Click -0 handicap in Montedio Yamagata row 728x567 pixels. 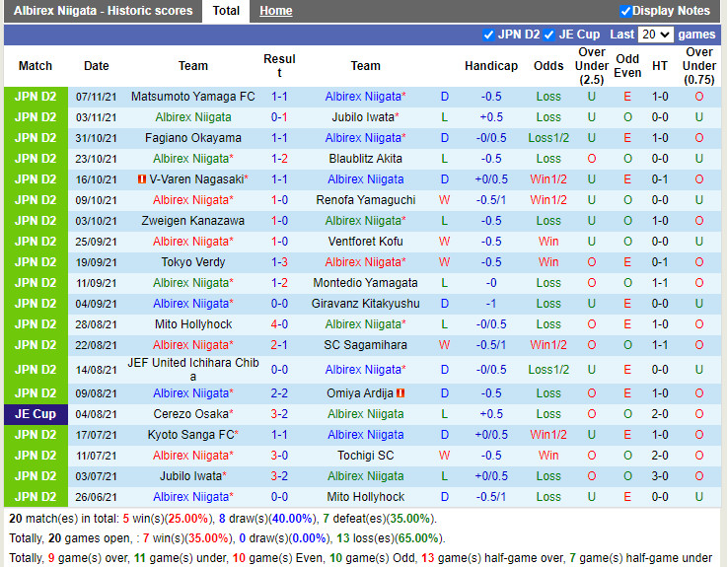pyautogui.click(x=491, y=283)
